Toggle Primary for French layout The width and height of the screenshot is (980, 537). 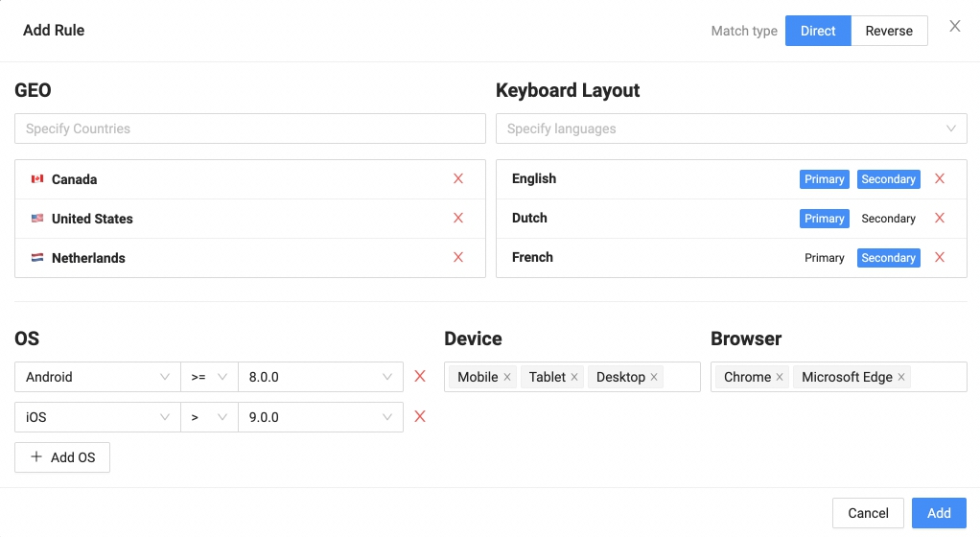(x=824, y=258)
